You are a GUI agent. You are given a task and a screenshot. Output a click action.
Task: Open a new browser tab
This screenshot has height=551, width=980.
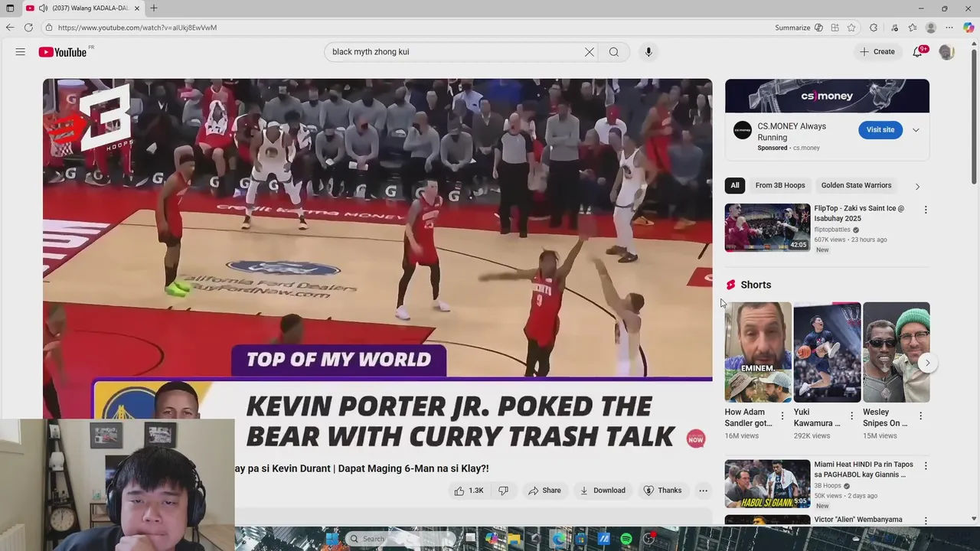pyautogui.click(x=154, y=8)
